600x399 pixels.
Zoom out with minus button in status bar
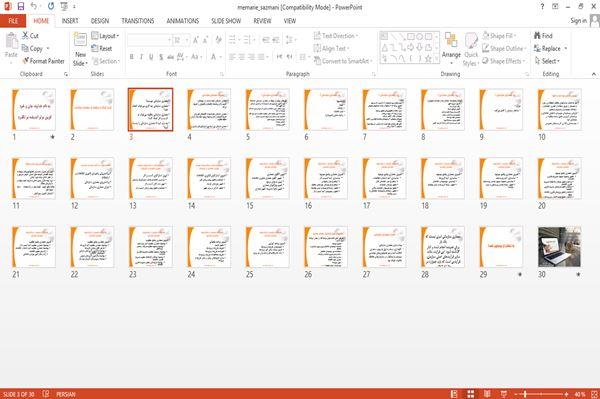[516, 394]
